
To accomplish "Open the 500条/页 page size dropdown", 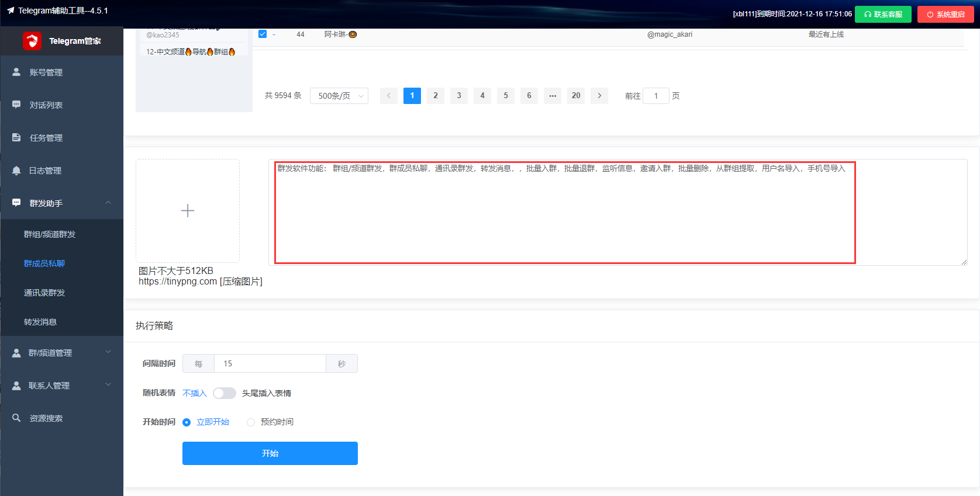I will (x=339, y=96).
